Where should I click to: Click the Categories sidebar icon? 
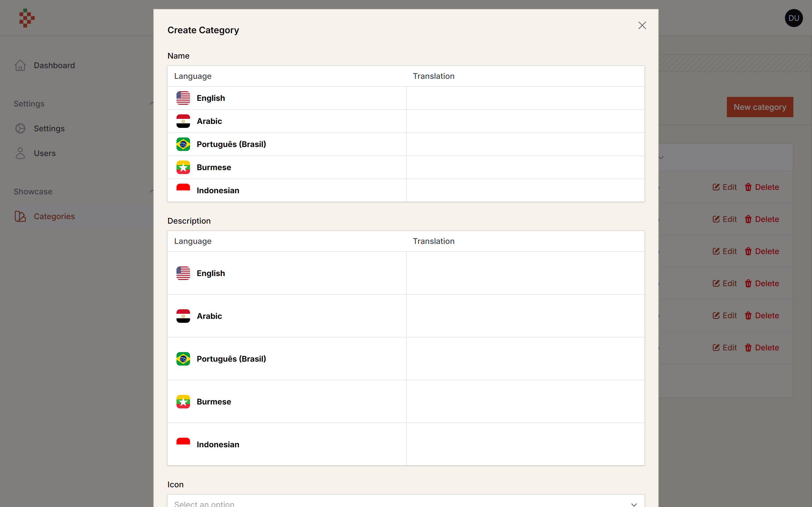[20, 216]
